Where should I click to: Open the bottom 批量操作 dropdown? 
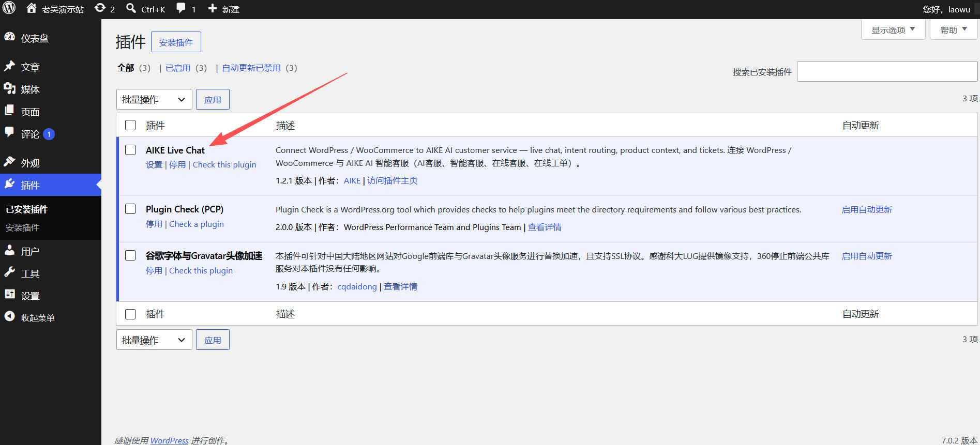pyautogui.click(x=154, y=340)
